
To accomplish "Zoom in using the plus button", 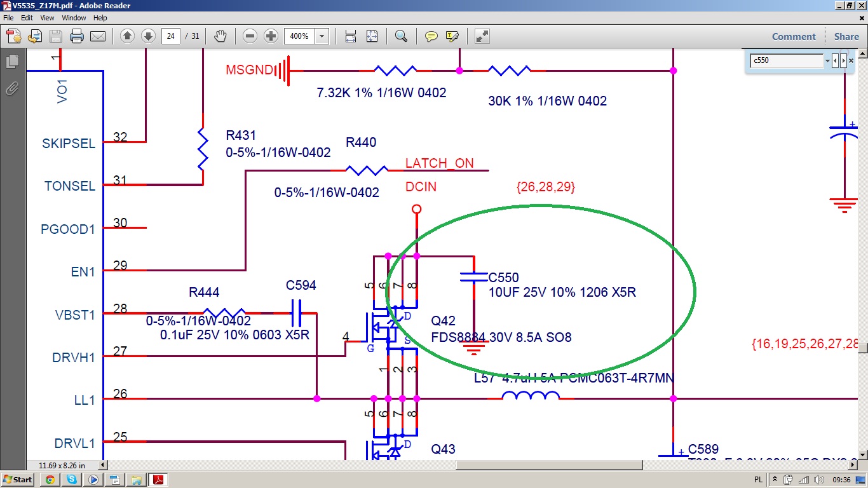I will (x=271, y=36).
